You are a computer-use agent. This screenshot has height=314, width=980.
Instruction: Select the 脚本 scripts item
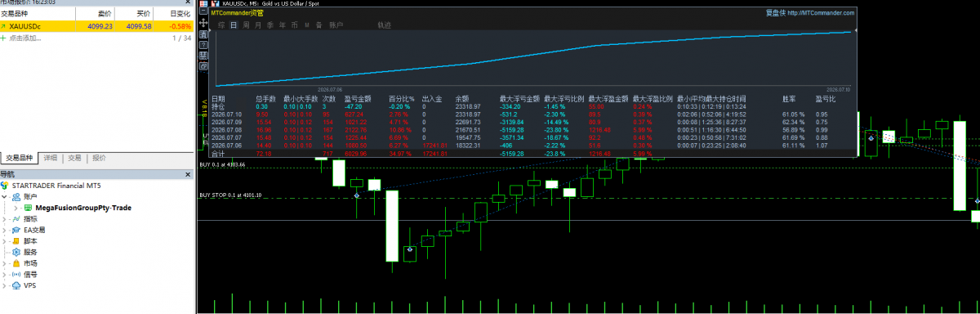(24, 241)
